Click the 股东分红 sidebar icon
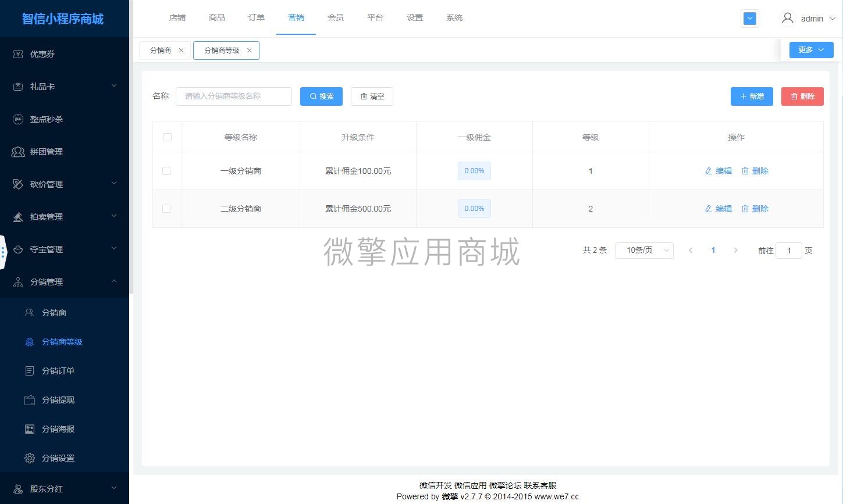 [x=18, y=489]
